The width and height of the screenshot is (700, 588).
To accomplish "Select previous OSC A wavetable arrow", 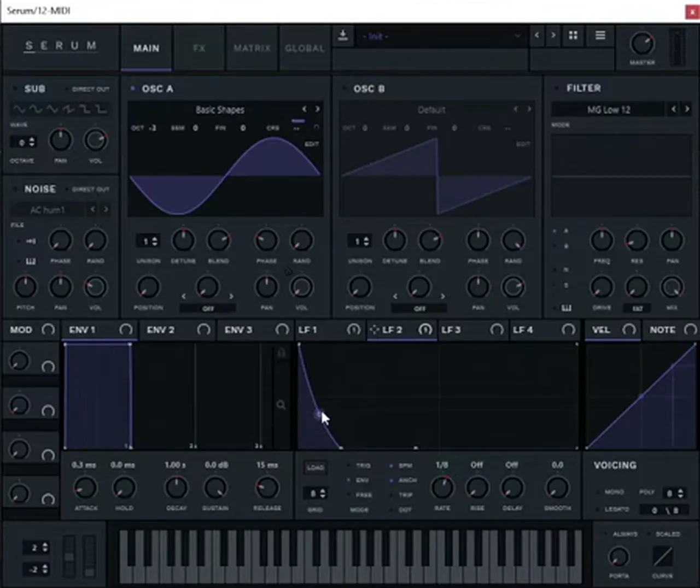I will (x=304, y=109).
